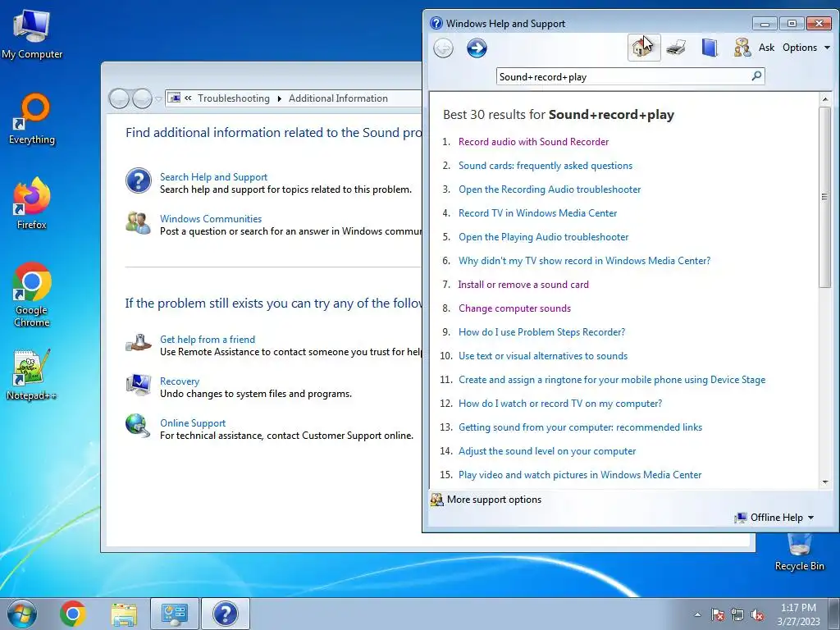
Task: Click the Recovery link
Action: coord(180,381)
